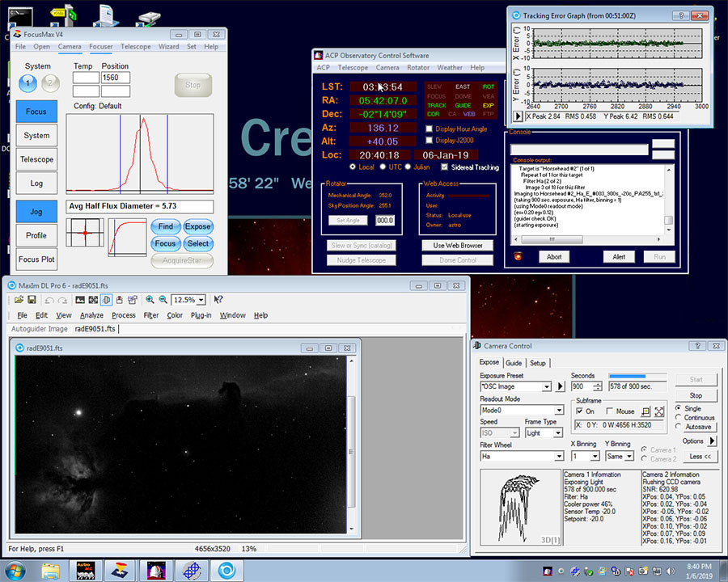Click the red stop icon beside ACP Abort
Viewport: 728px width, 582px height.
518,256
